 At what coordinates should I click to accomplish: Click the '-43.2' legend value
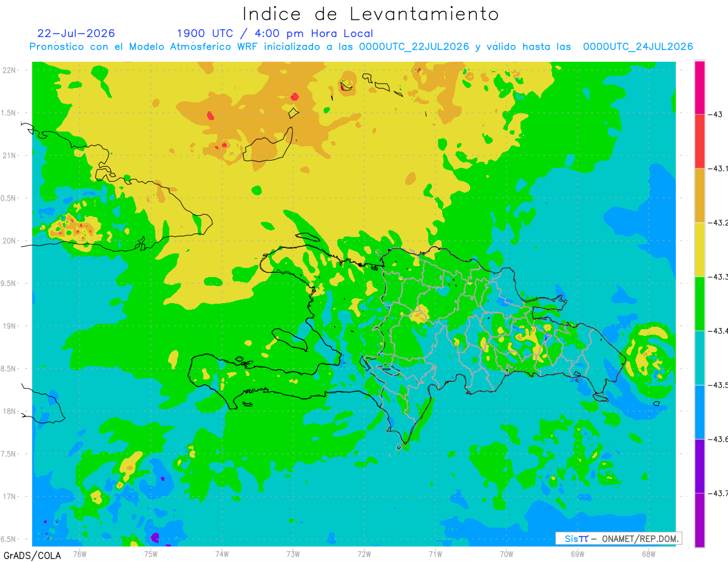(717, 222)
